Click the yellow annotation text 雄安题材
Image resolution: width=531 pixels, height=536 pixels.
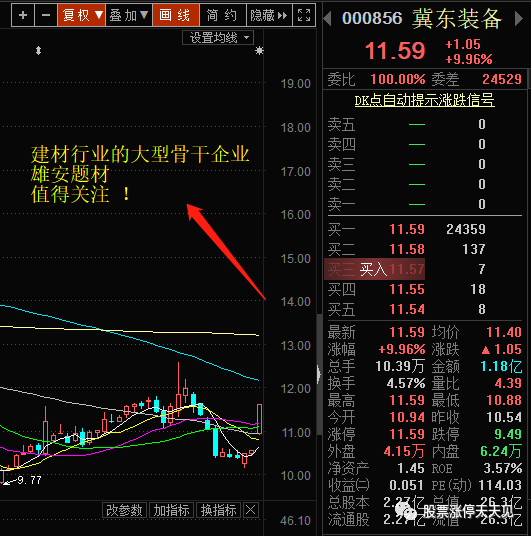click(x=70, y=174)
